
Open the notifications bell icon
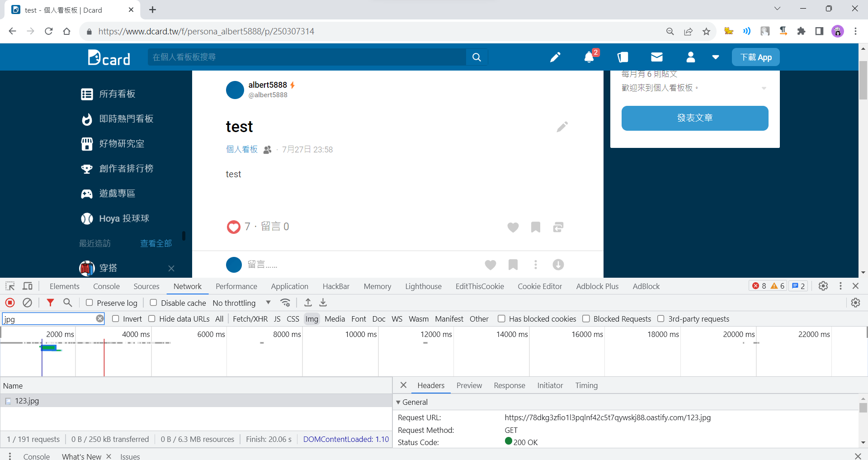[x=589, y=57]
